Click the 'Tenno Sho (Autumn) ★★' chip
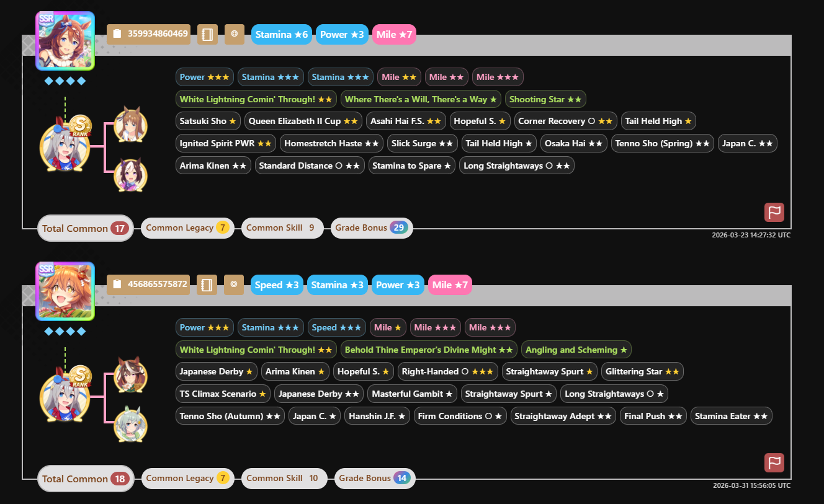This screenshot has width=824, height=504. tap(230, 417)
